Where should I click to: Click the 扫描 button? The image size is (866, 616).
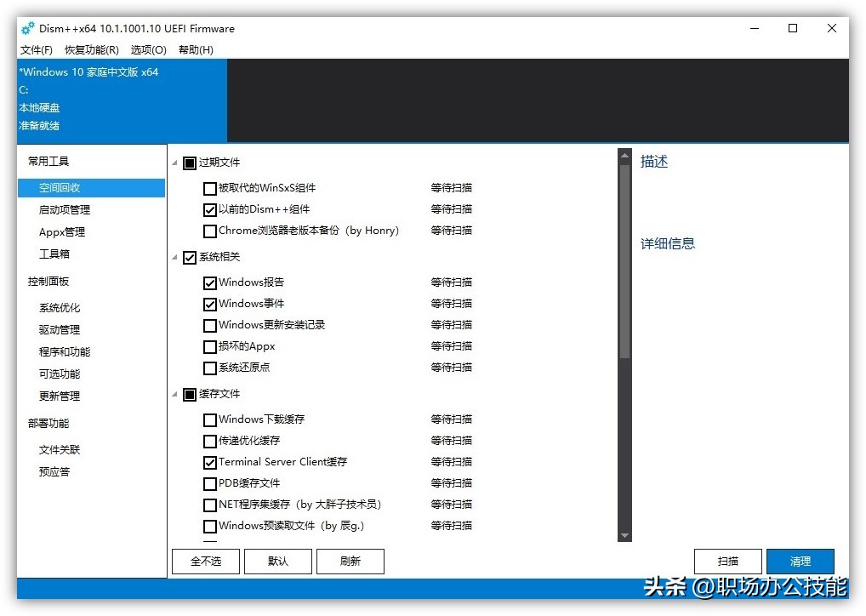coord(727,561)
